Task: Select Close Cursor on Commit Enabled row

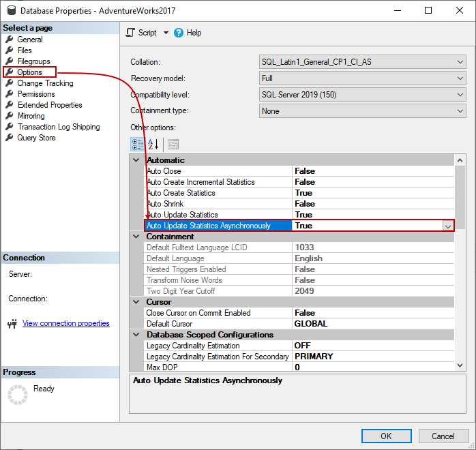Action: tap(299, 313)
